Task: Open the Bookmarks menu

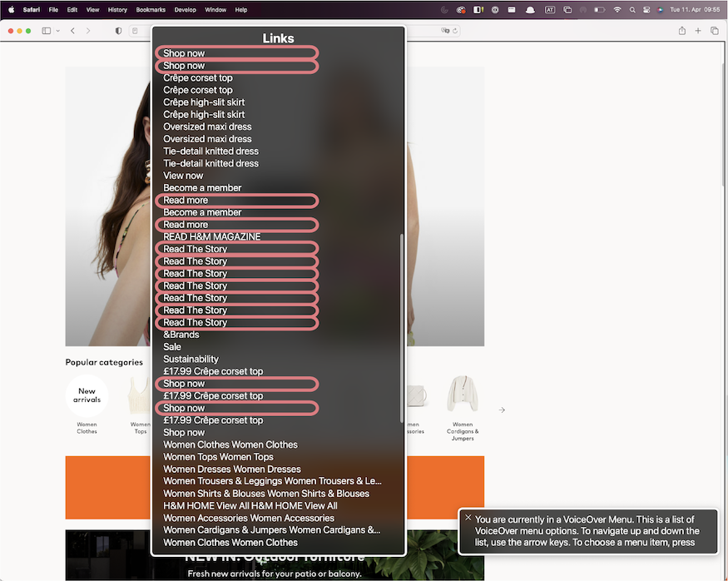Action: tap(151, 10)
